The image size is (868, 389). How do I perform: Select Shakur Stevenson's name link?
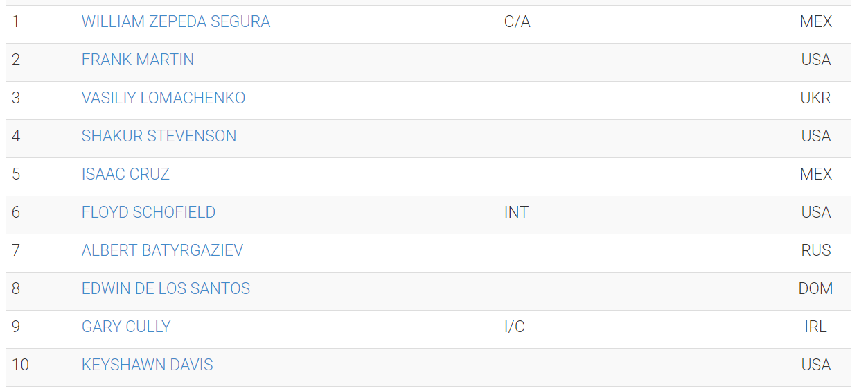(159, 136)
